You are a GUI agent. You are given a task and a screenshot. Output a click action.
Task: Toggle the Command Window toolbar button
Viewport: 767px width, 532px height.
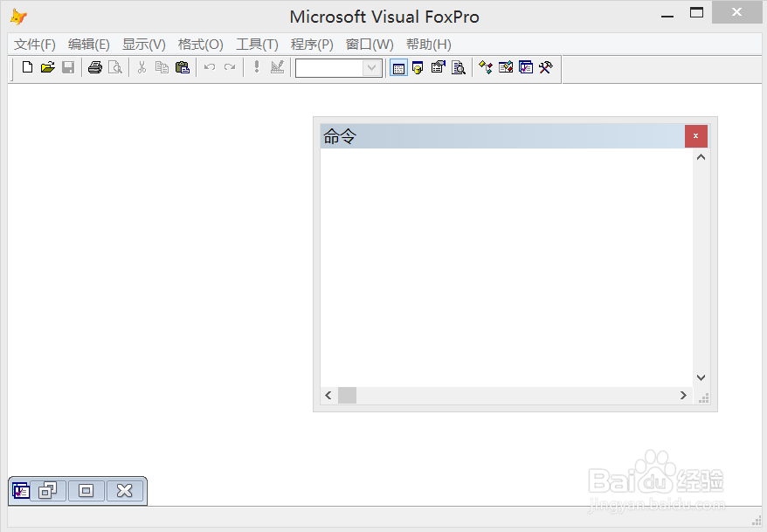[398, 68]
